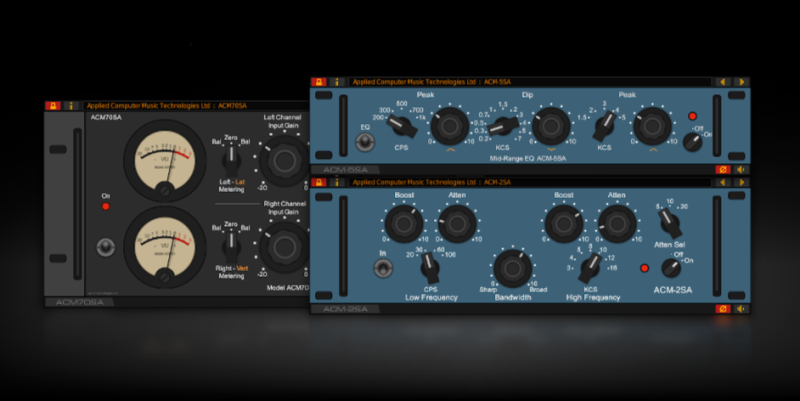Click the right Peak KCS selector on ACM-5SA
The height and width of the screenshot is (401, 800).
click(x=604, y=127)
